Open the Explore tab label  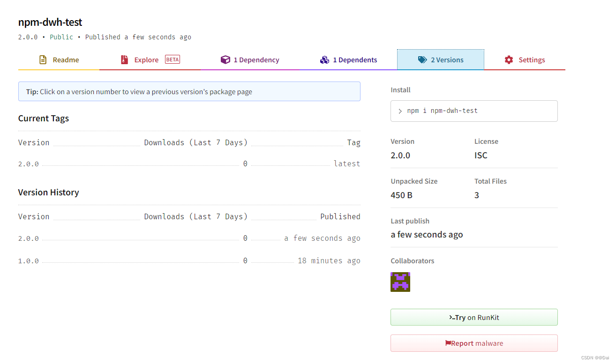[146, 60]
